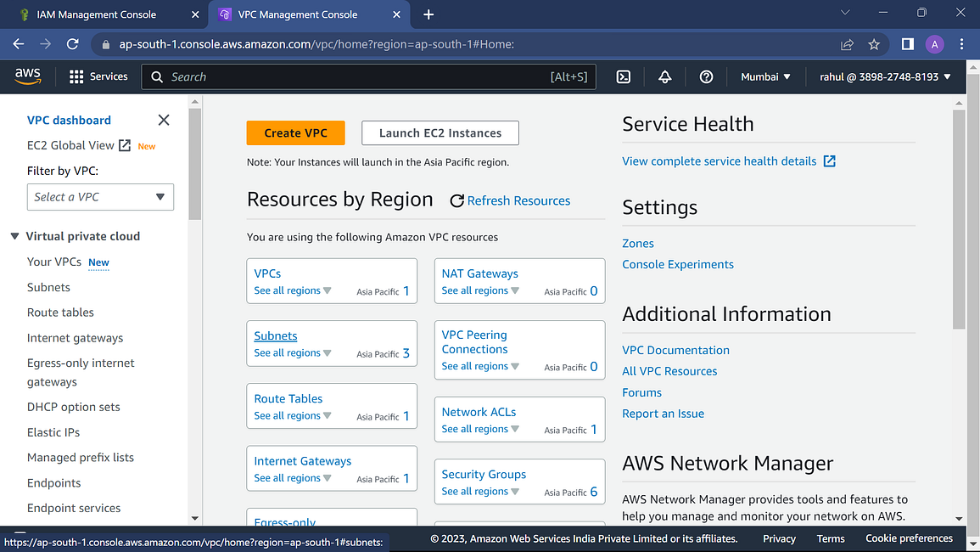The image size is (980, 552).
Task: Open VPC Documentation link
Action: coord(675,350)
